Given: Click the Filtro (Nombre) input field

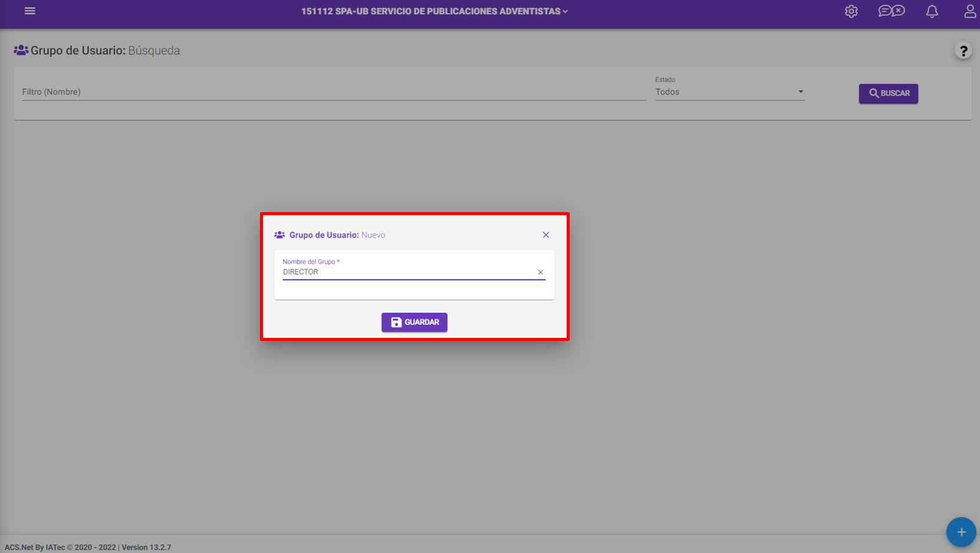Looking at the screenshot, I should click(334, 92).
